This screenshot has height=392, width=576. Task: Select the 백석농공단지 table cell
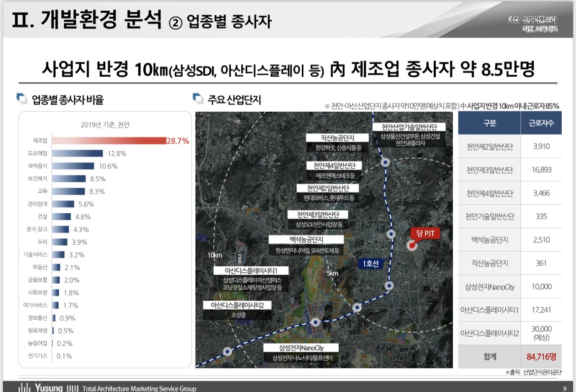(489, 240)
